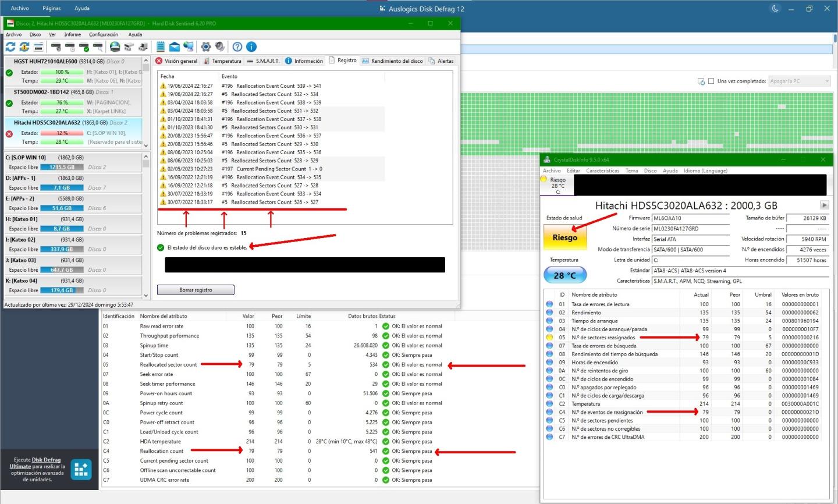Open the 'Apagar la PC' dropdown
This screenshot has height=504, width=838.
(x=800, y=81)
